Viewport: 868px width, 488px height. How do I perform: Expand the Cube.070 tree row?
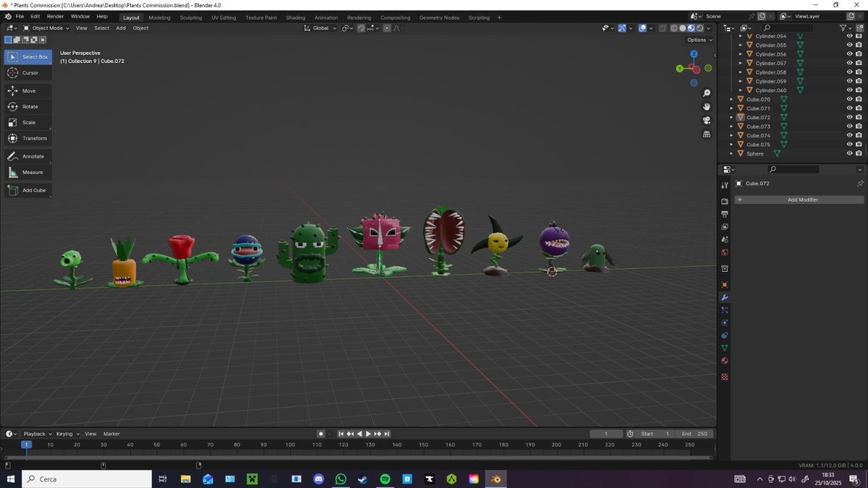(731, 99)
